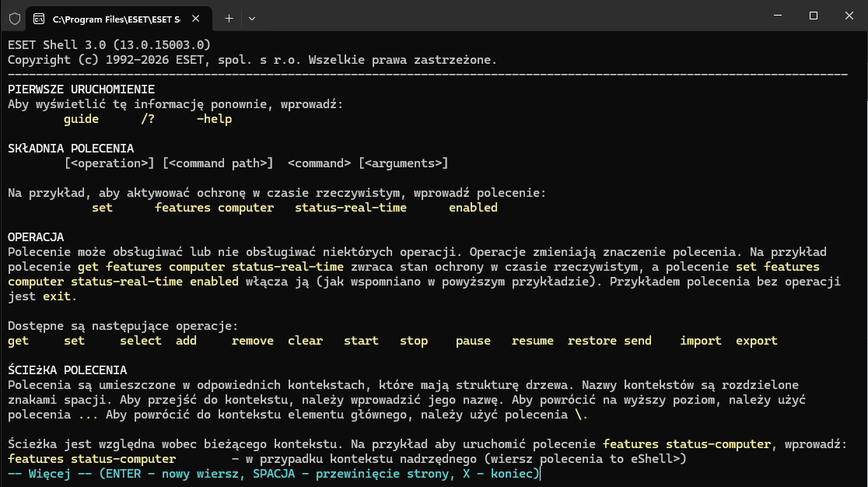
Task: Click the 'get' operation in list
Action: click(18, 341)
